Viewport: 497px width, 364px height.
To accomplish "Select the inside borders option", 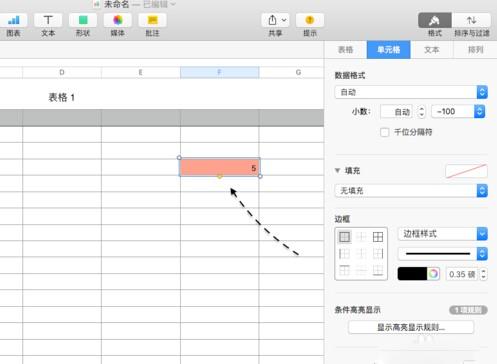I will point(361,237).
